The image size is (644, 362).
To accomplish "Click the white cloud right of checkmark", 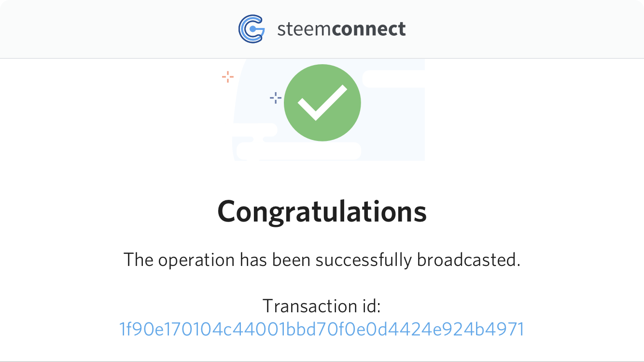I will coord(393,79).
